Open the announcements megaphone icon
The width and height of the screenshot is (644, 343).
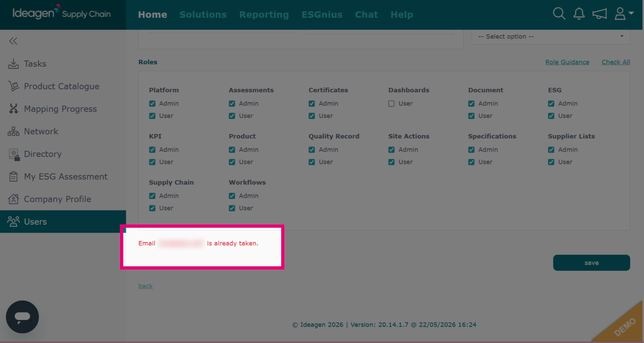tap(599, 14)
